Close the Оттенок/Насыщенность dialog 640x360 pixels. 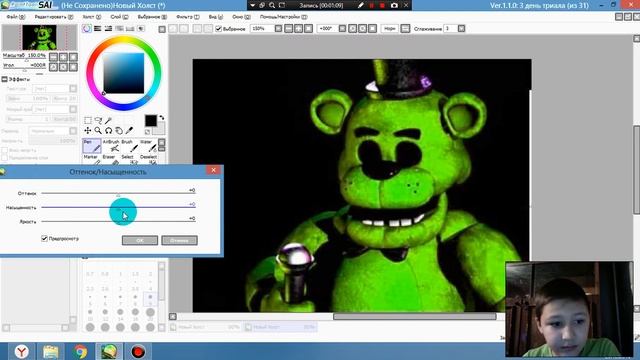213,170
